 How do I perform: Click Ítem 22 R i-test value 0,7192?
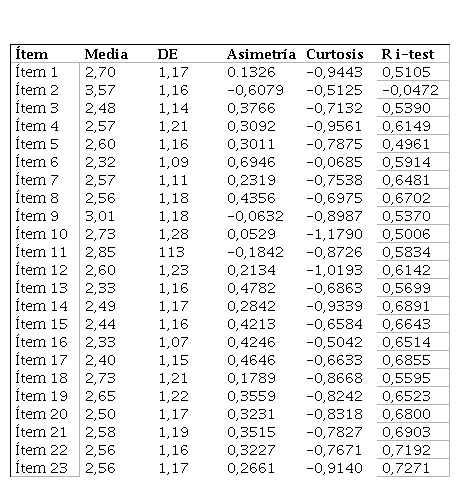(406, 450)
